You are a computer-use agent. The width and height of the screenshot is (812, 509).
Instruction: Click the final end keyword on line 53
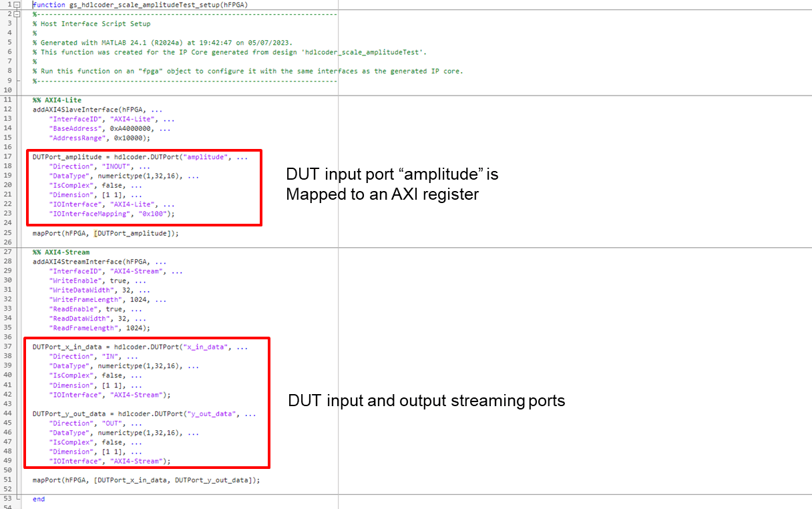(x=39, y=499)
